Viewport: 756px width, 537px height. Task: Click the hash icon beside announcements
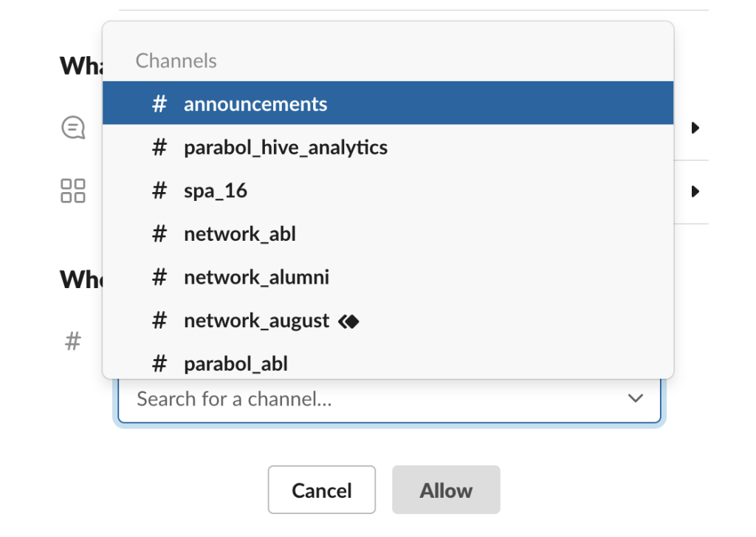pos(159,103)
